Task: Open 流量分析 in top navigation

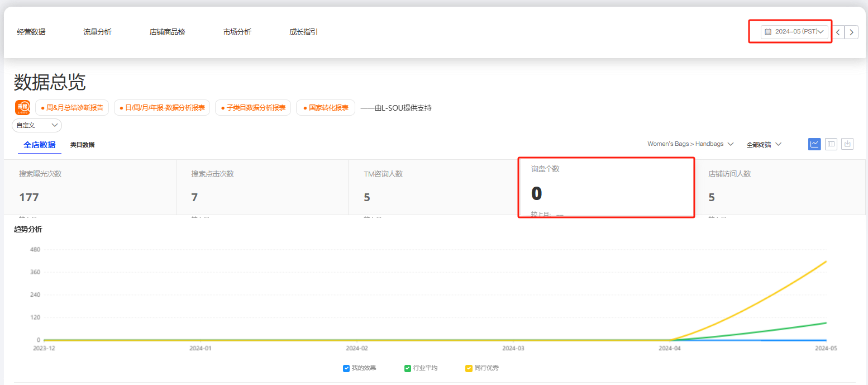Action: point(97,32)
